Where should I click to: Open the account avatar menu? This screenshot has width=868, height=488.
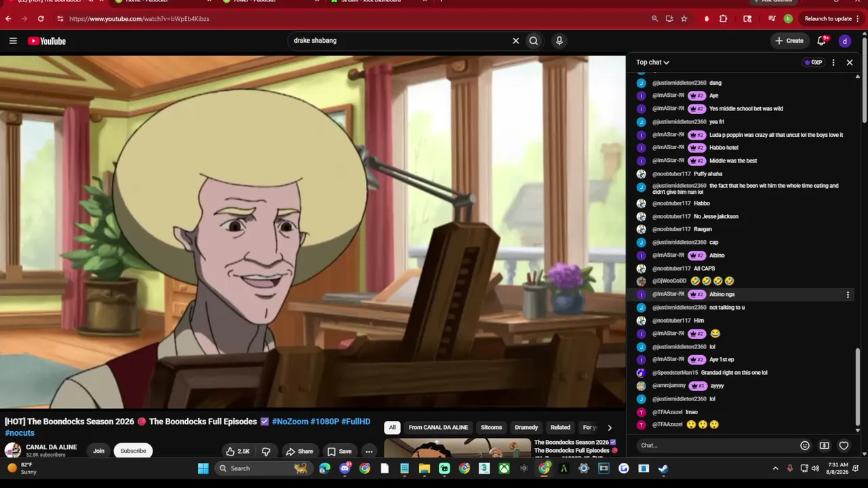pos(845,41)
